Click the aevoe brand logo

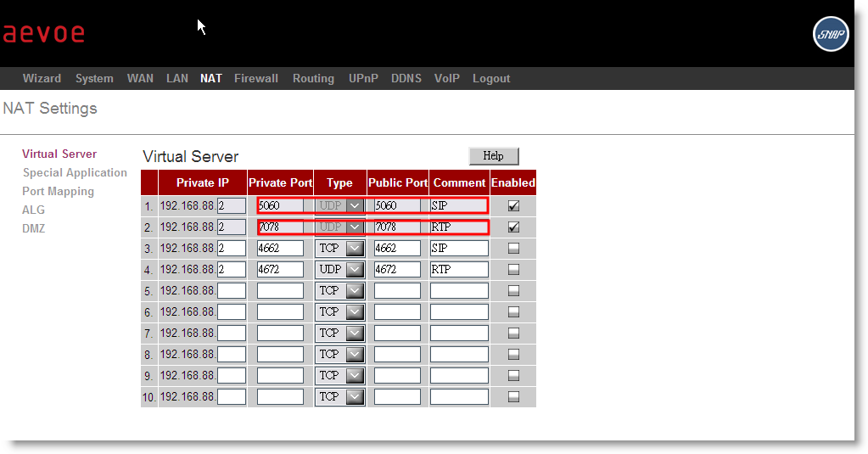point(44,33)
